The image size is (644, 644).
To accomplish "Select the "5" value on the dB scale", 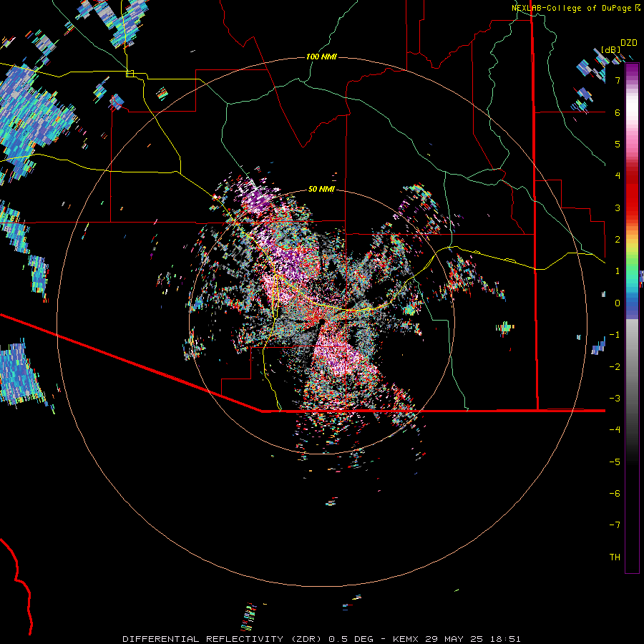I will (x=618, y=144).
